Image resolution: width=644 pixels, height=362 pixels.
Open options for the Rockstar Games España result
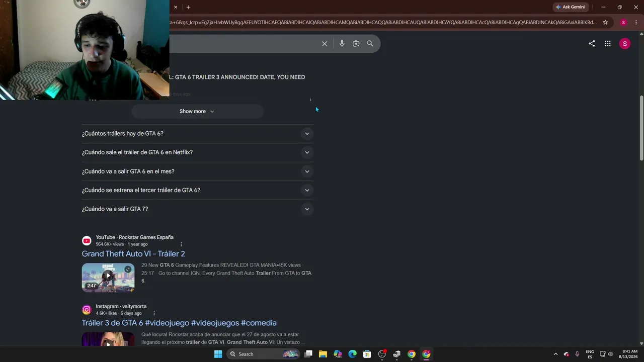coord(181,244)
